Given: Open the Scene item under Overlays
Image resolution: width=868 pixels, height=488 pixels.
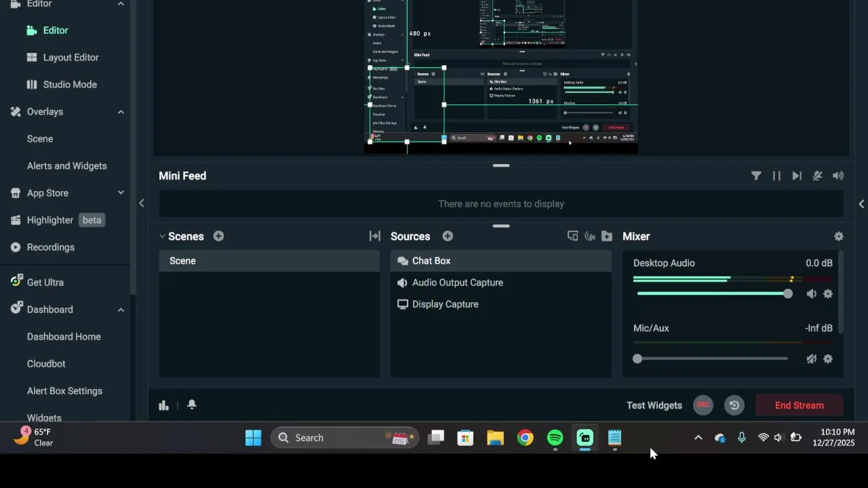Looking at the screenshot, I should 40,139.
